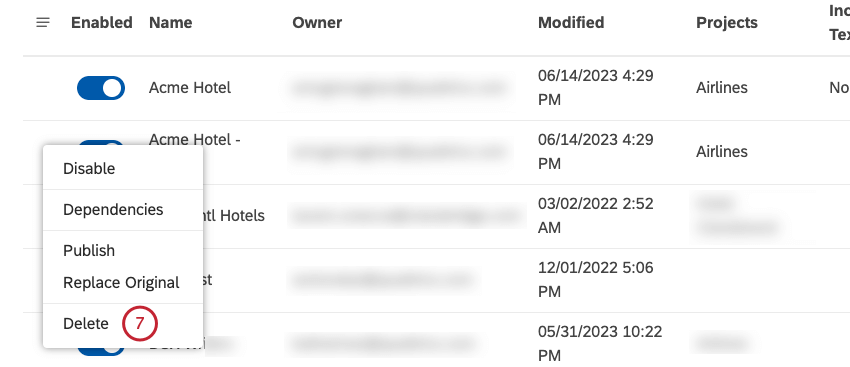The height and width of the screenshot is (367, 850).
Task: Click Delete in the context menu
Action: coord(86,324)
